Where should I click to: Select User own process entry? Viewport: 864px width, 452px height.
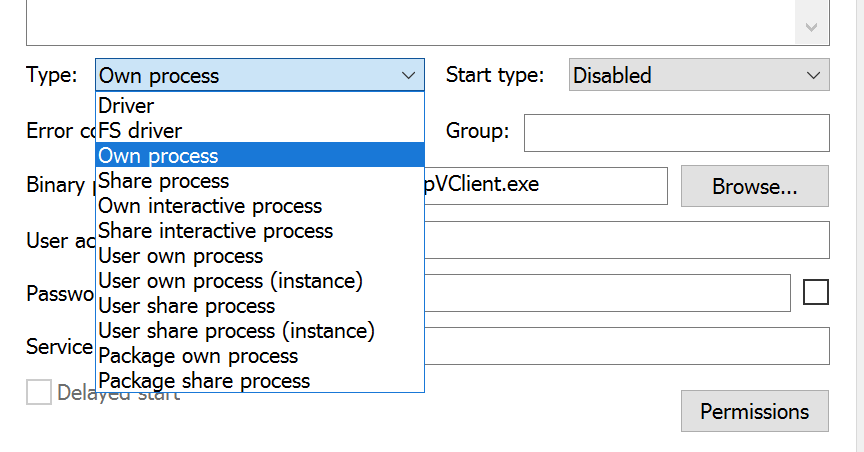pyautogui.click(x=180, y=256)
